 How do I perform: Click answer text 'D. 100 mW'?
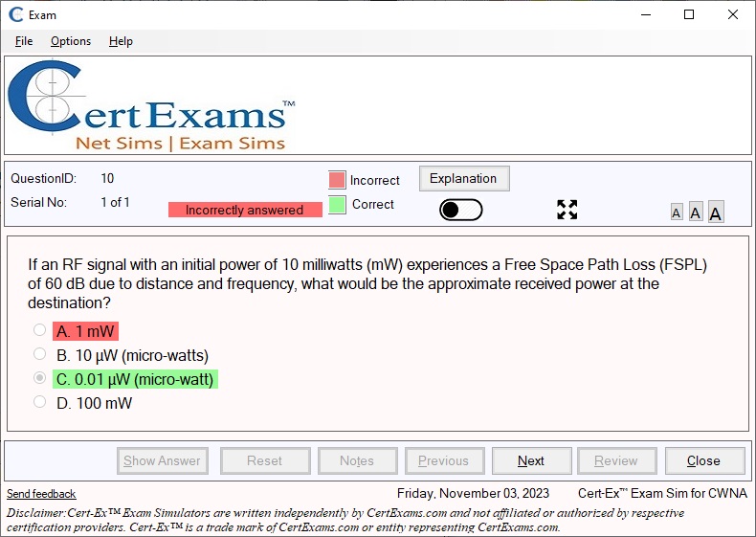click(94, 403)
